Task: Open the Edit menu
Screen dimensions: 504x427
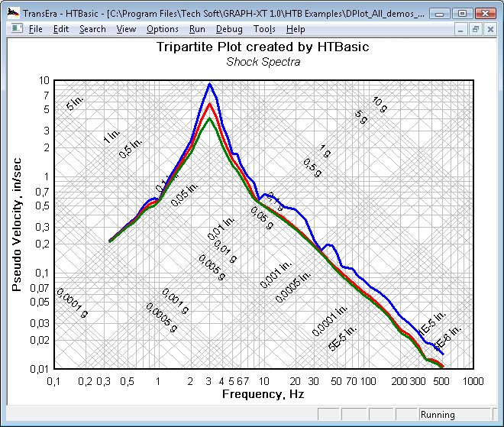Action: tap(61, 29)
